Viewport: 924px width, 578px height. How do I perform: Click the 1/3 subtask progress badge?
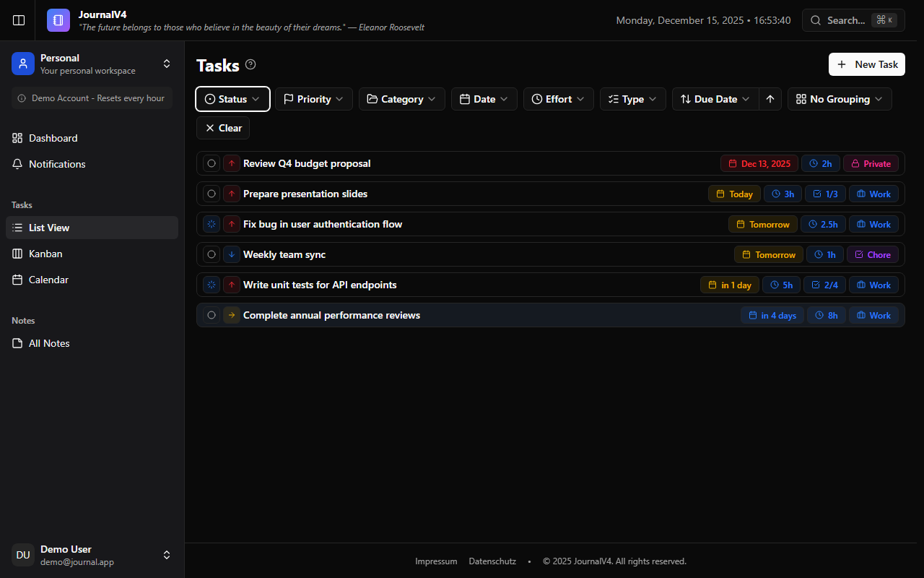coord(825,194)
